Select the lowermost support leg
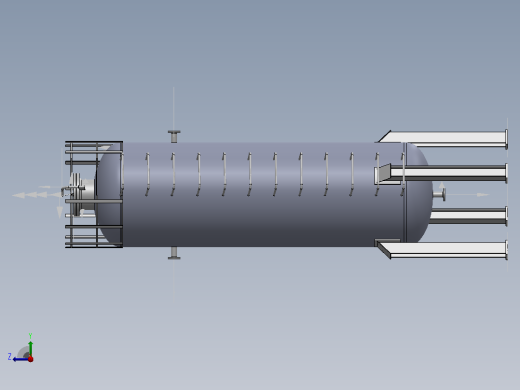The width and height of the screenshot is (520, 390). tap(443, 250)
